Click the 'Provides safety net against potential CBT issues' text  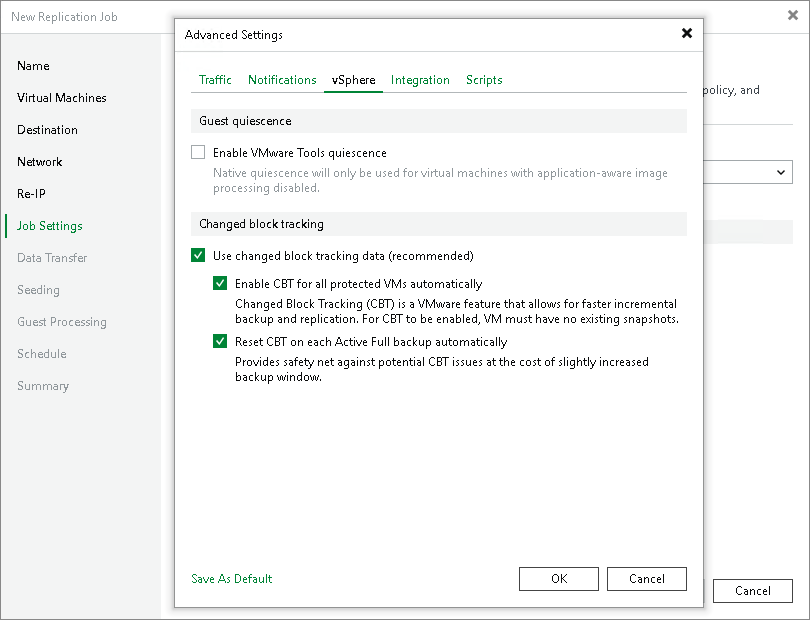(x=442, y=369)
